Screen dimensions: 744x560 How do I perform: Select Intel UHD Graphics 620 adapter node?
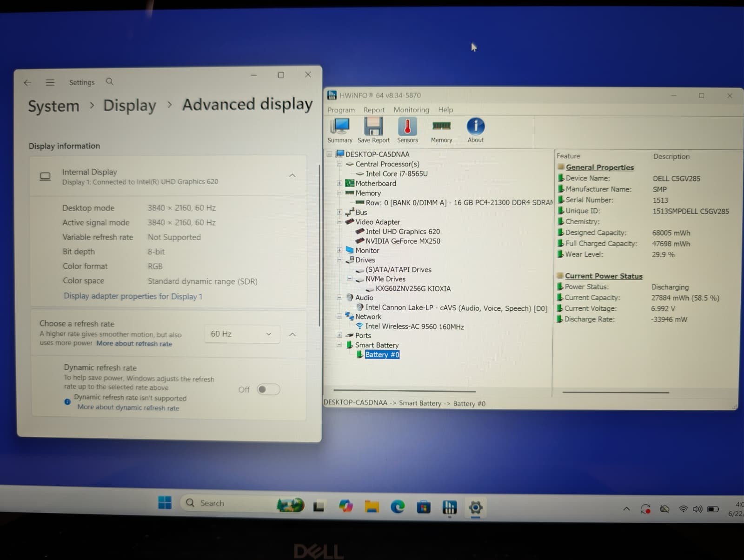(402, 231)
